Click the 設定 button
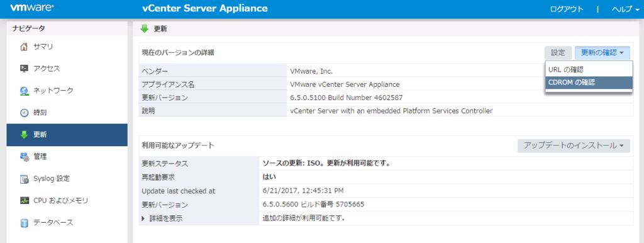The image size is (644, 243). (558, 53)
